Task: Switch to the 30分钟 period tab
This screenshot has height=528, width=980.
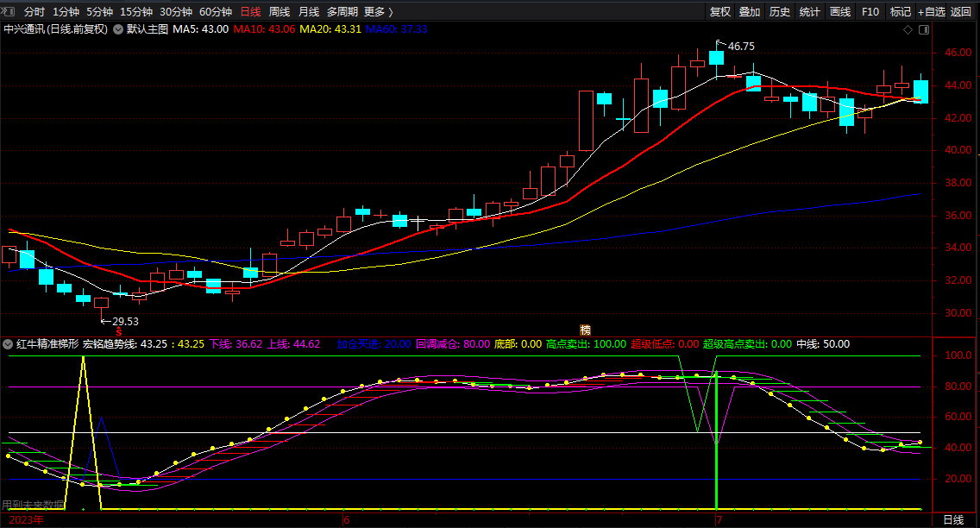Action: pyautogui.click(x=176, y=12)
